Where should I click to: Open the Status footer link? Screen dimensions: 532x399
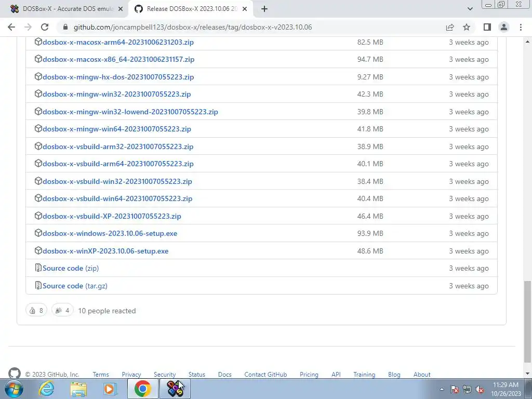197,375
